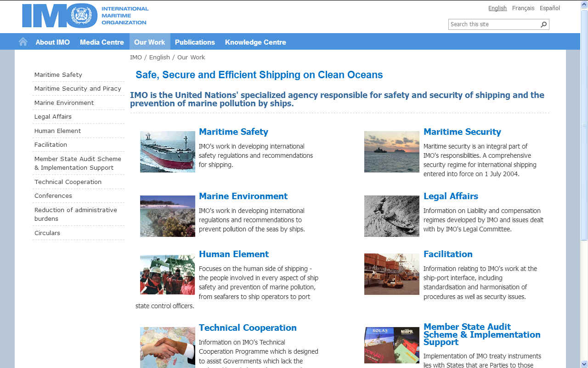
Task: Switch language to Español
Action: click(x=550, y=8)
